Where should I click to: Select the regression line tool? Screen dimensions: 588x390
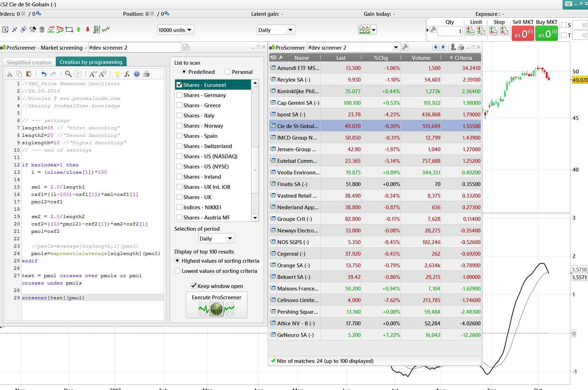tap(106, 30)
